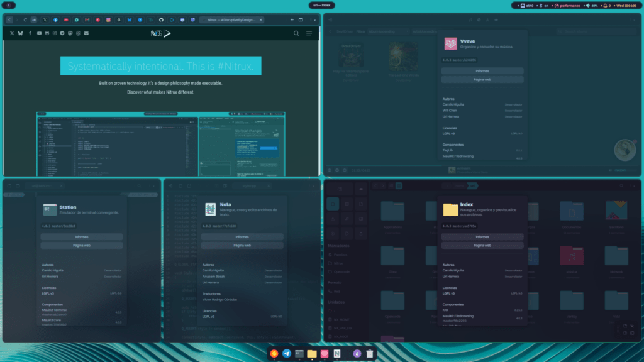Open Vvave album sorting dropdown

[388, 31]
